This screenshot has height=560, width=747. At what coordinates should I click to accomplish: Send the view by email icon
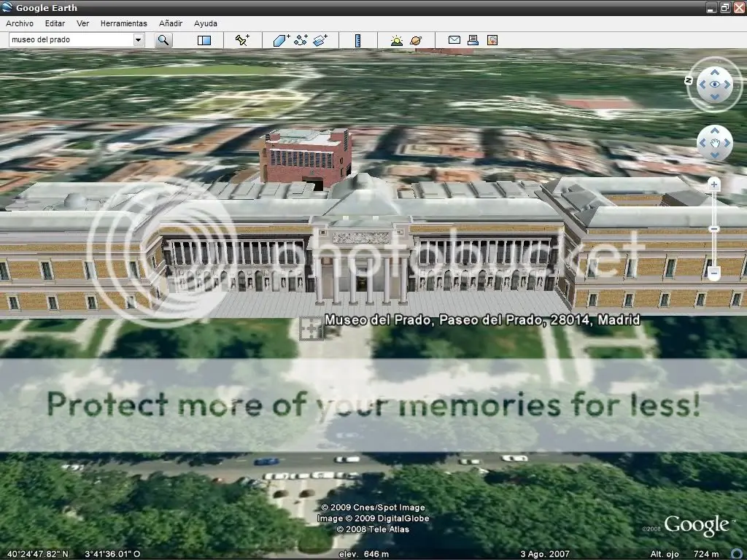point(454,40)
